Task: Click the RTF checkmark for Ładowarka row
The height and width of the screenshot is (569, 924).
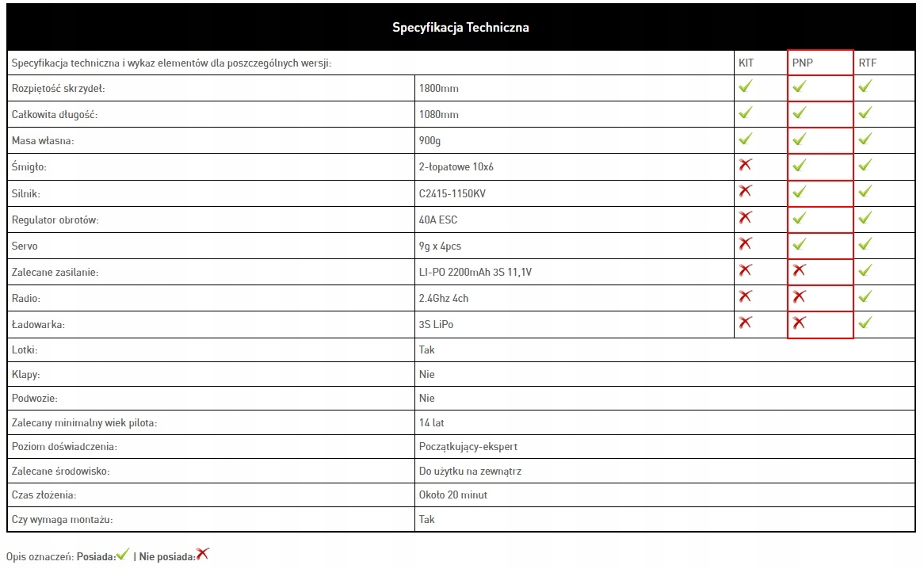Action: coord(865,323)
